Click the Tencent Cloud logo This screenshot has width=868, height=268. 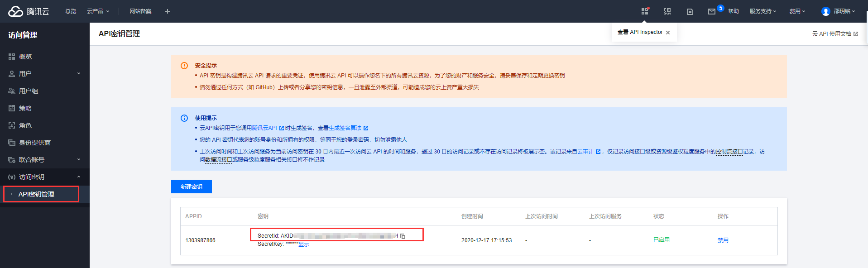29,11
